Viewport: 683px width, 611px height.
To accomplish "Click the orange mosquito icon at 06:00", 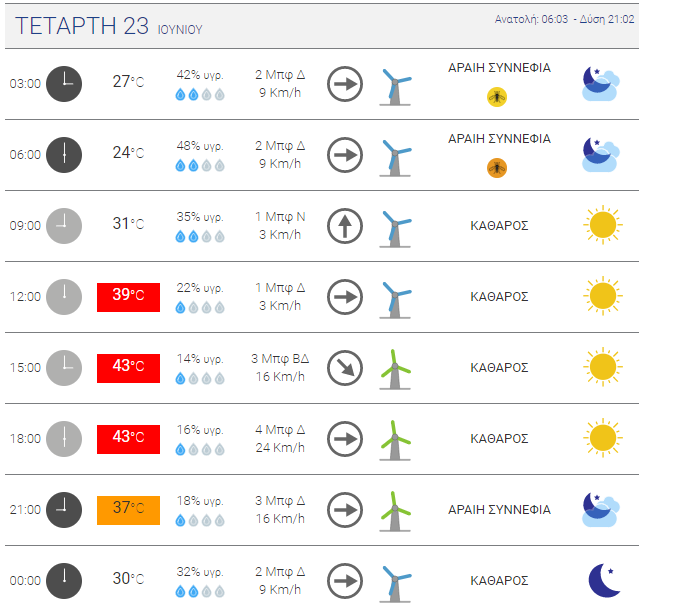I will [x=498, y=168].
